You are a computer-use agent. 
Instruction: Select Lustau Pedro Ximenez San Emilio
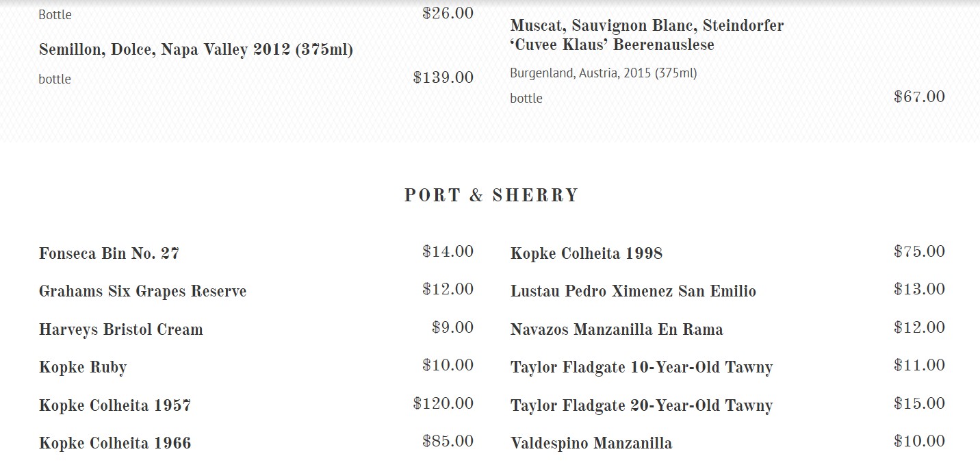tap(633, 291)
